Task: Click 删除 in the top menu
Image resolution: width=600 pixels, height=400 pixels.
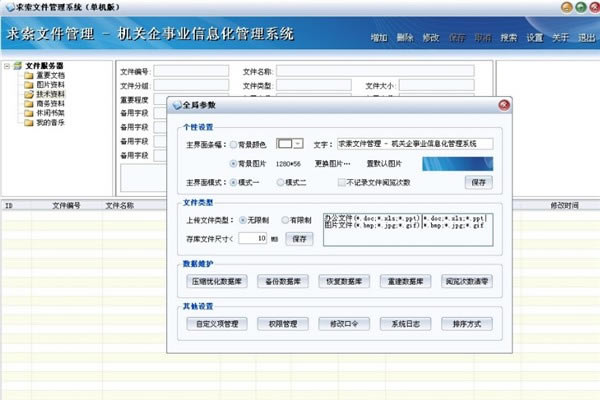Action: click(x=405, y=38)
